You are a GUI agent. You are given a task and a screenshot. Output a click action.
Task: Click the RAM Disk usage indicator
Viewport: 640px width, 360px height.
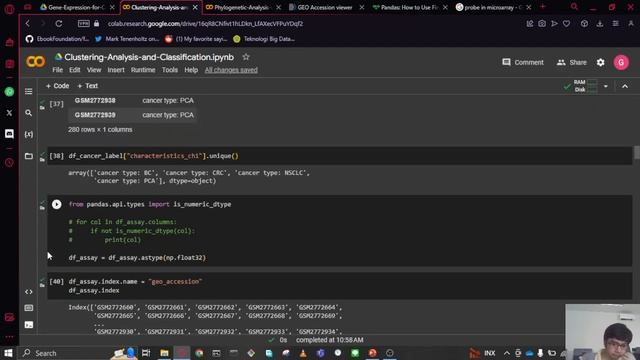pyautogui.click(x=581, y=86)
